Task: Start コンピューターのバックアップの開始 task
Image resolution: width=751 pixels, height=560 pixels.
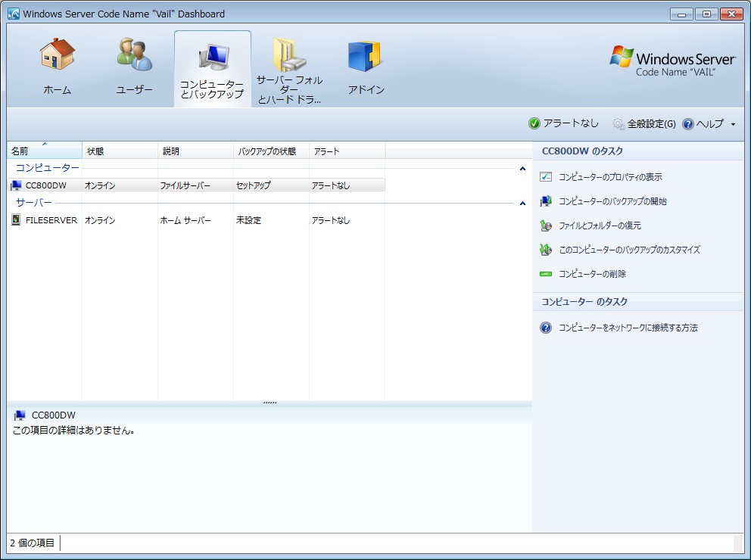Action: click(612, 201)
